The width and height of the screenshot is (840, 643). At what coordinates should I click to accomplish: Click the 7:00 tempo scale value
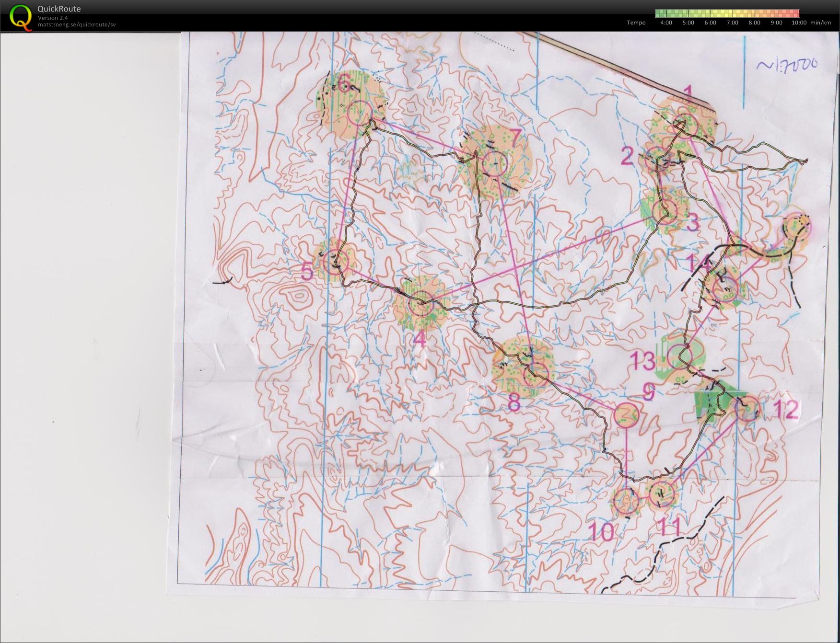coord(732,23)
